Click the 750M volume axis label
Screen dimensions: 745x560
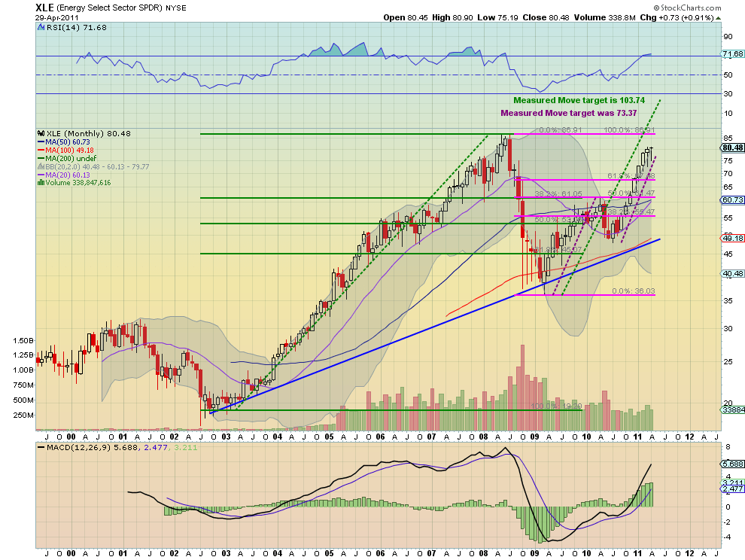point(23,385)
